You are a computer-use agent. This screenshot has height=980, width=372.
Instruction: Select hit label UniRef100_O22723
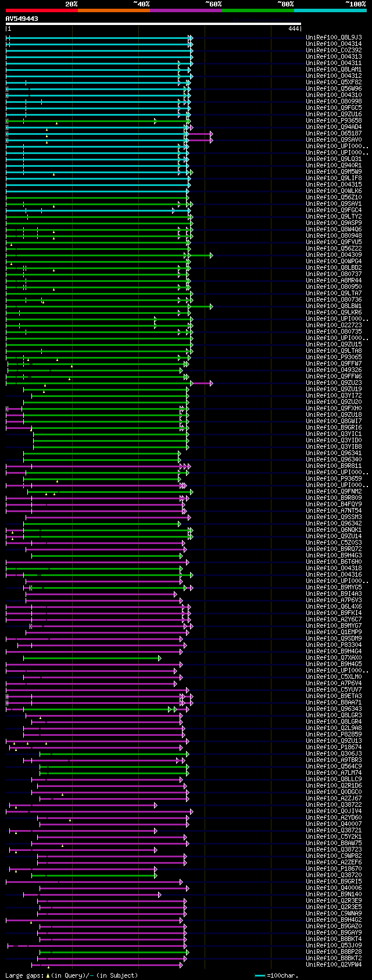tap(334, 326)
